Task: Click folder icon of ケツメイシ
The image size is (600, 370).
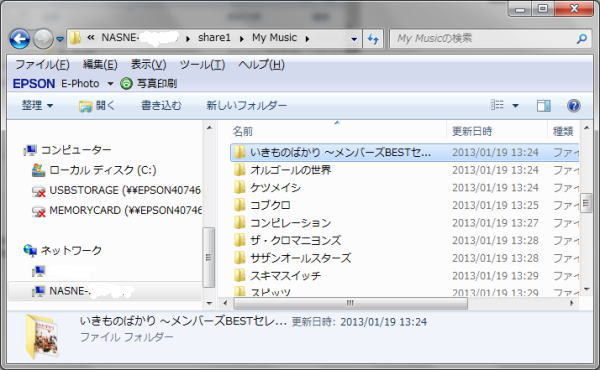Action: coord(240,187)
